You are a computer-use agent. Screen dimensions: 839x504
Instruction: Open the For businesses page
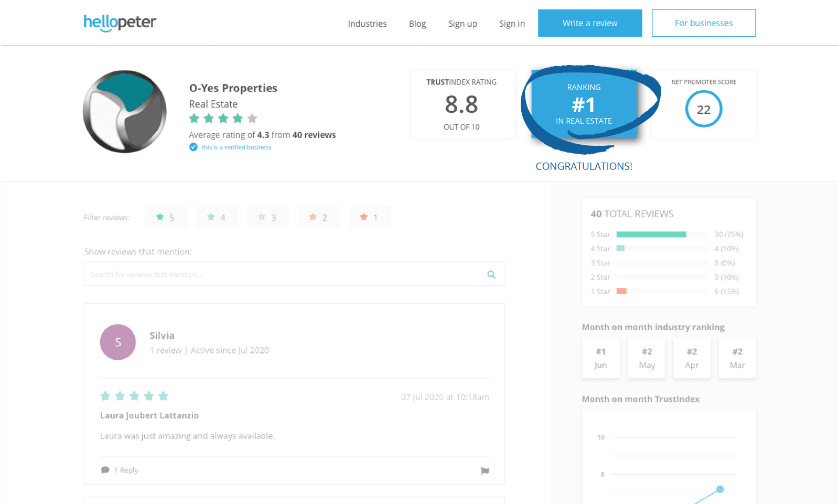point(704,23)
